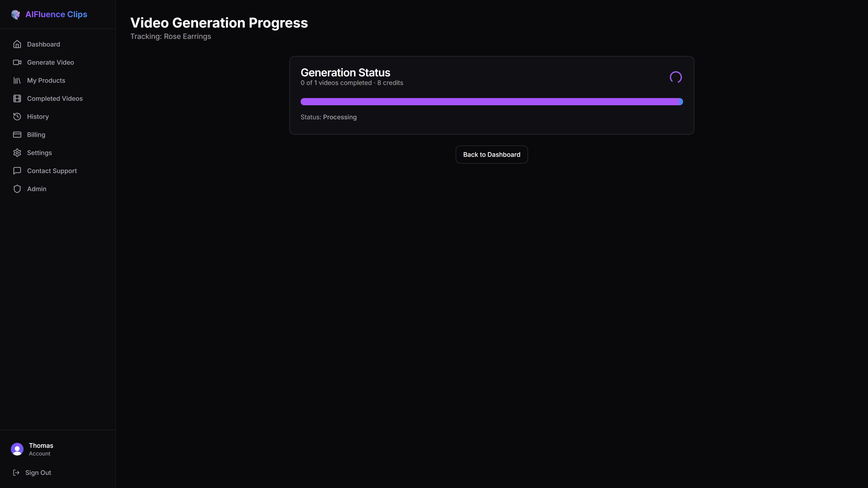Click the Generate Video camera icon
Viewport: 868px width, 488px height.
(17, 62)
